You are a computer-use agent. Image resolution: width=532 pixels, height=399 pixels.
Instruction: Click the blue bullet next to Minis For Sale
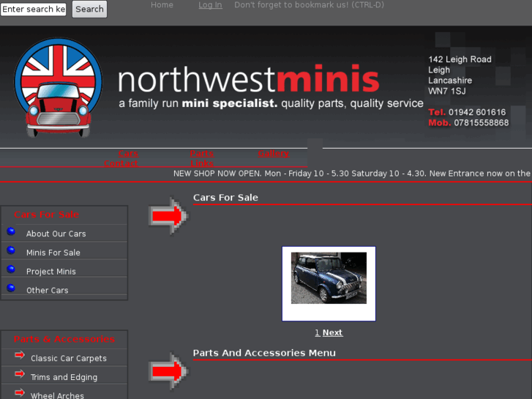pyautogui.click(x=11, y=250)
